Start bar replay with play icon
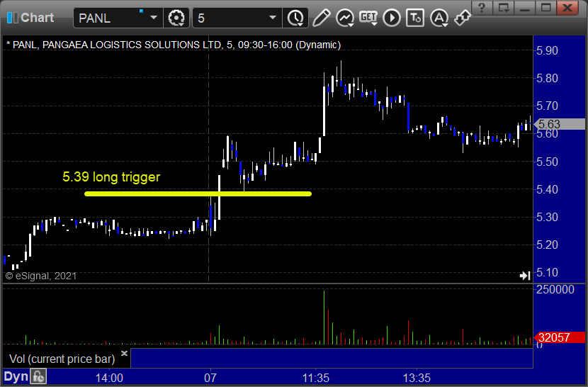588x387 pixels. (x=392, y=18)
